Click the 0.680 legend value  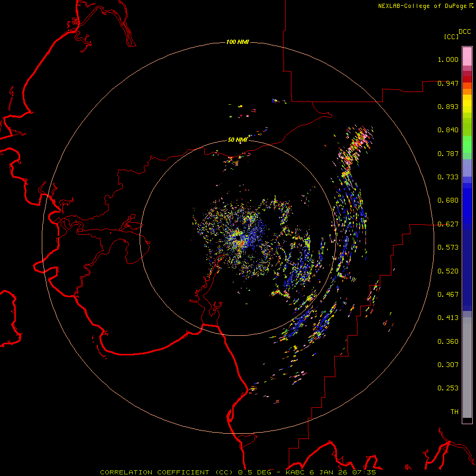click(x=448, y=200)
